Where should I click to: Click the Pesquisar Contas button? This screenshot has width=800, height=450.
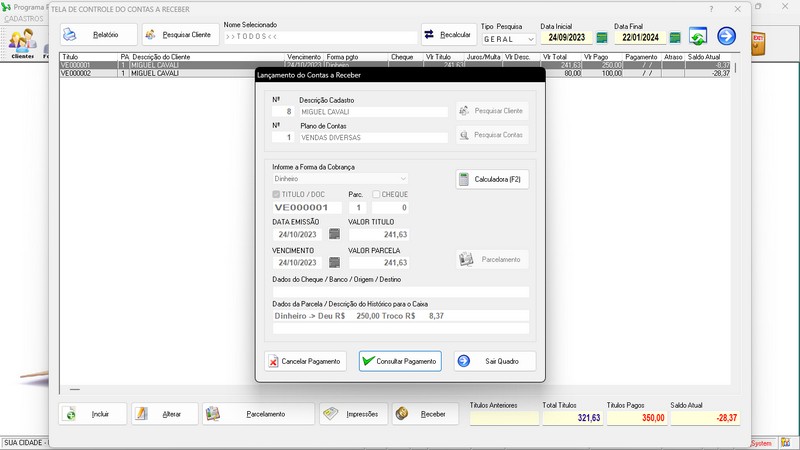(x=492, y=135)
